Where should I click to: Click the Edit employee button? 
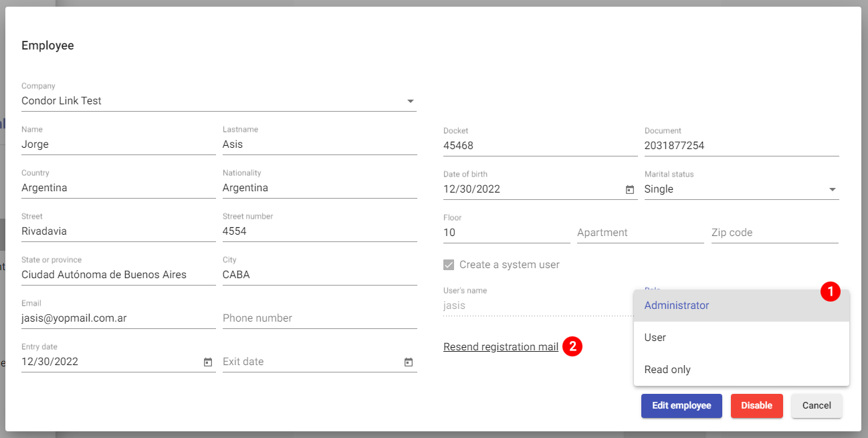click(681, 406)
